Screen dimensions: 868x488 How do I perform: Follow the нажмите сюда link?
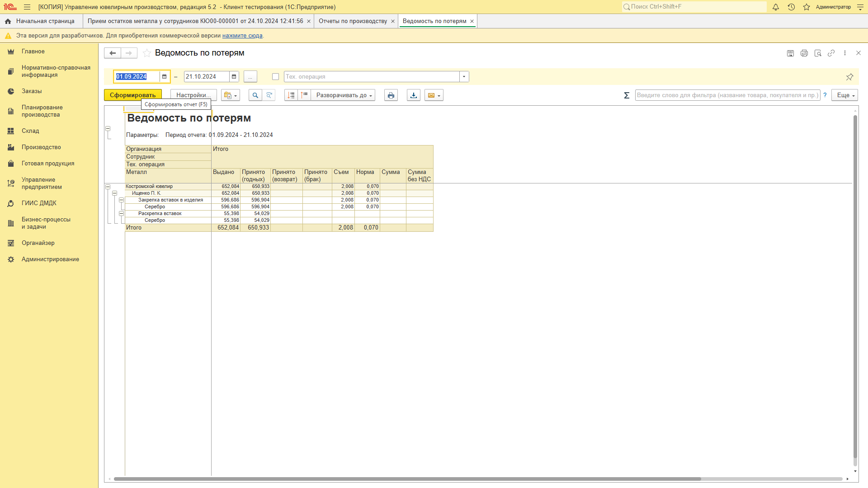point(242,36)
